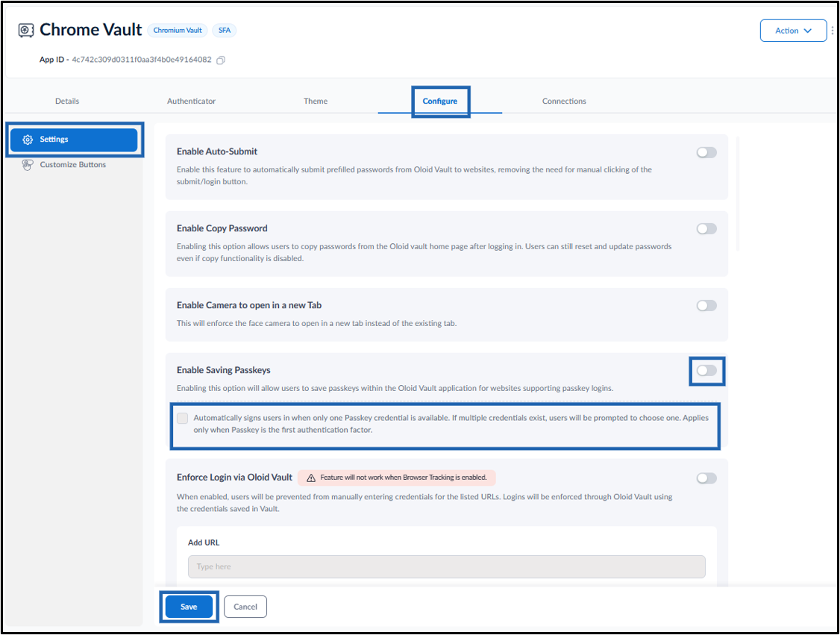The width and height of the screenshot is (840, 635).
Task: Copy the App ID to clipboard
Action: [x=220, y=60]
